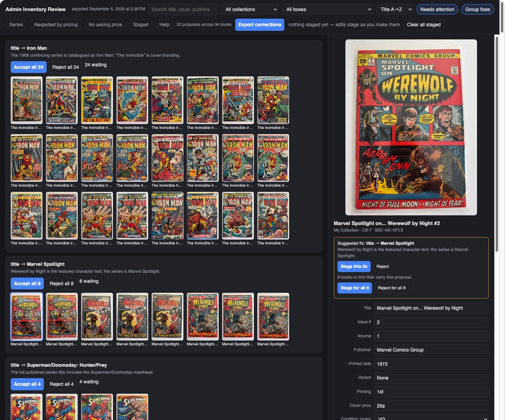This screenshot has width=505, height=420.
Task: Click "8 books in this filter carry this proposal"
Action: click(x=375, y=277)
